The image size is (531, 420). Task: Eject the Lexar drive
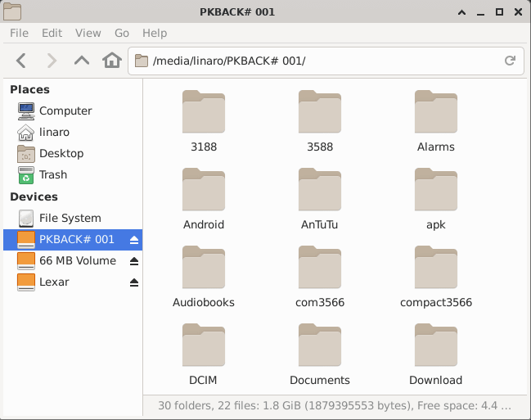(134, 282)
